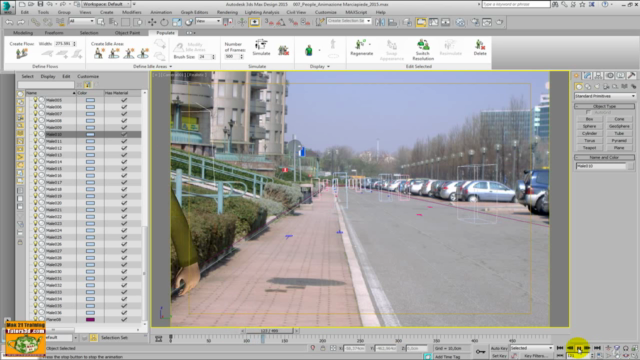Click the color swatch of Male010
The height and width of the screenshot is (360, 640).
(90, 134)
